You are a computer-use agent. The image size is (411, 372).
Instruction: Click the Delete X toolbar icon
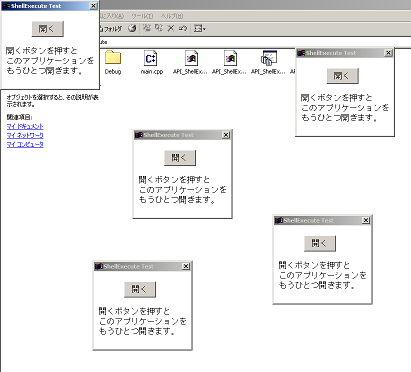click(171, 28)
